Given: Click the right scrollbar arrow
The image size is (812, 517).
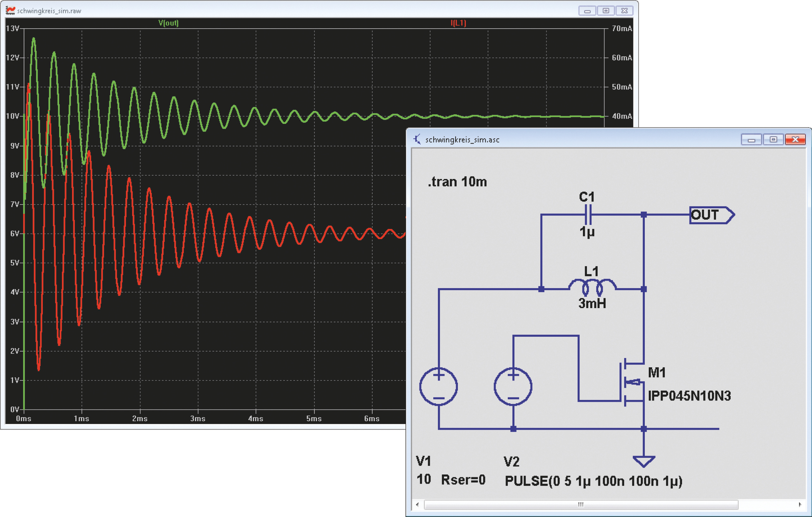Looking at the screenshot, I should tap(800, 505).
